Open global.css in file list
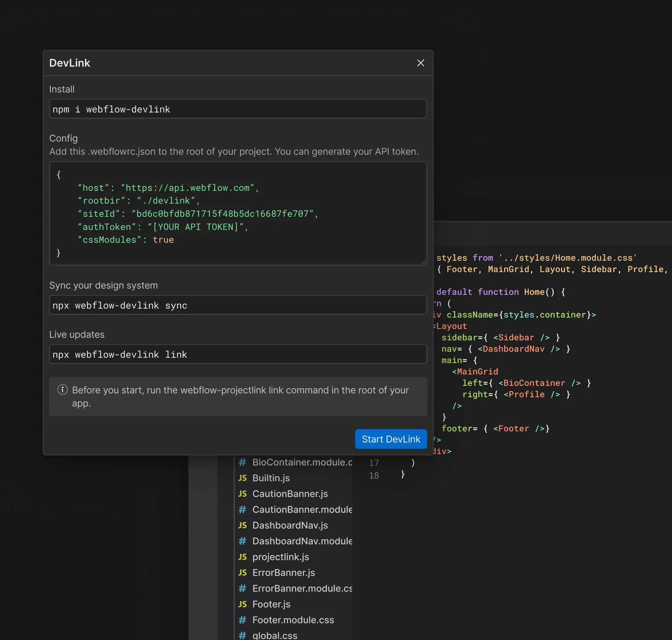 [x=275, y=635]
